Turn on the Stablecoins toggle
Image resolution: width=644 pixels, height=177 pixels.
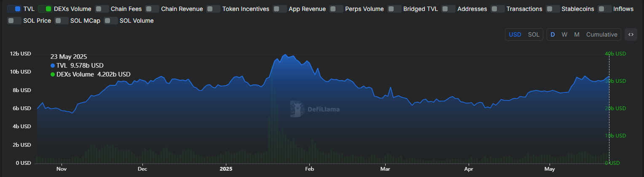(x=553, y=9)
